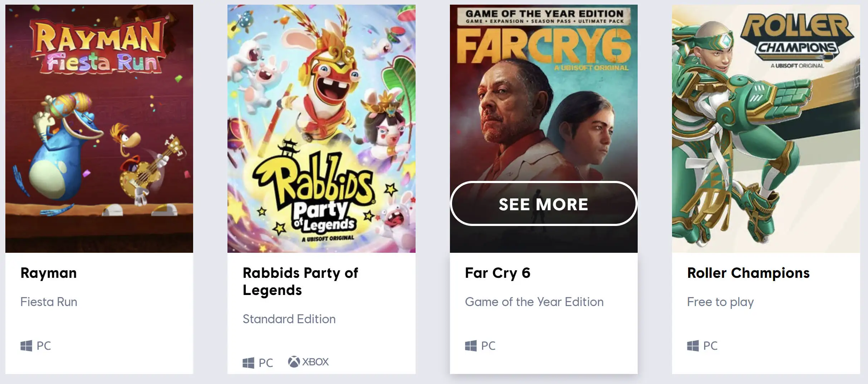Click the PC label under Far Cry 6
Image resolution: width=868 pixels, height=384 pixels.
(488, 346)
